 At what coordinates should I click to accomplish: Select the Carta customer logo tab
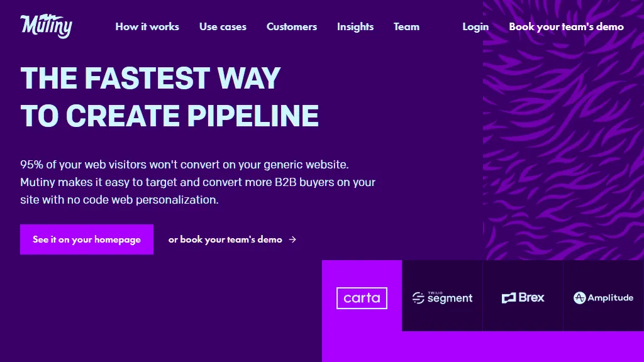362,297
